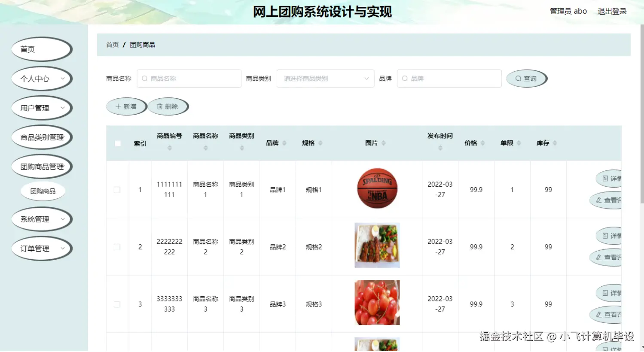Expand the 系统管理 sidebar menu
The width and height of the screenshot is (644, 352).
42,219
